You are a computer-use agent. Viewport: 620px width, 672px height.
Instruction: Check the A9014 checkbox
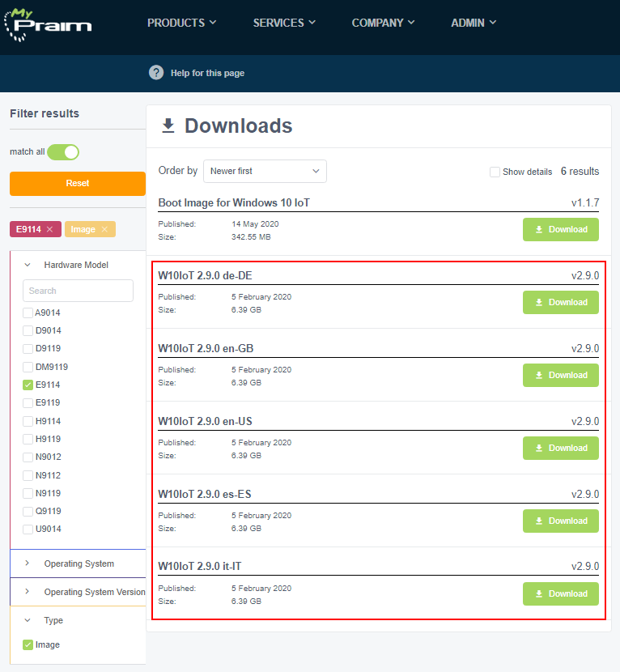coord(28,313)
